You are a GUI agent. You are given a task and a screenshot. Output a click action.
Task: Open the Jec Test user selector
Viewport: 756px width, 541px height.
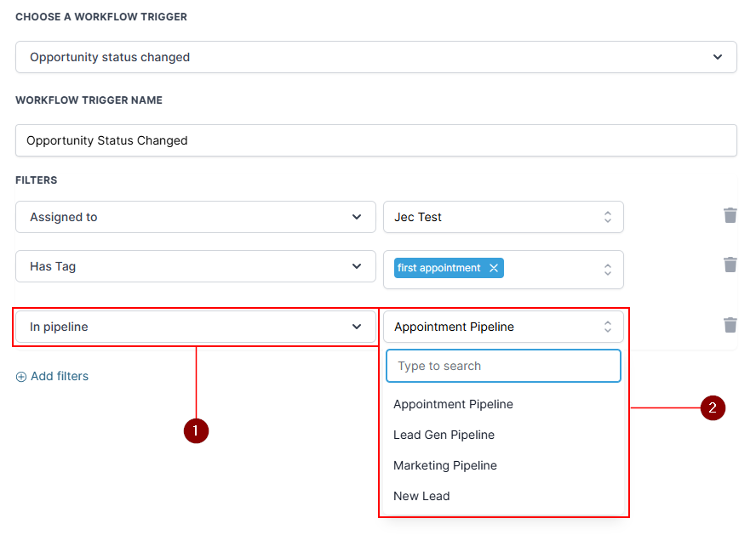point(502,217)
